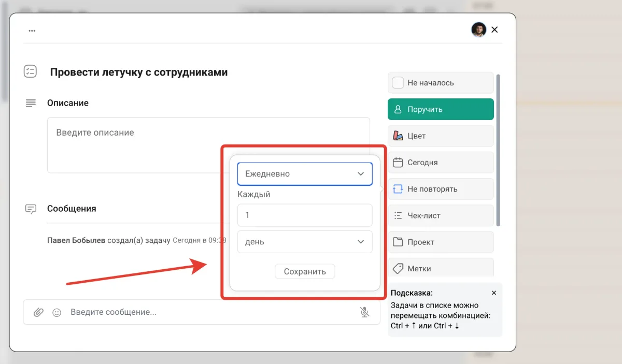Click the paperclip attachment icon
The width and height of the screenshot is (622, 364).
coord(38,312)
